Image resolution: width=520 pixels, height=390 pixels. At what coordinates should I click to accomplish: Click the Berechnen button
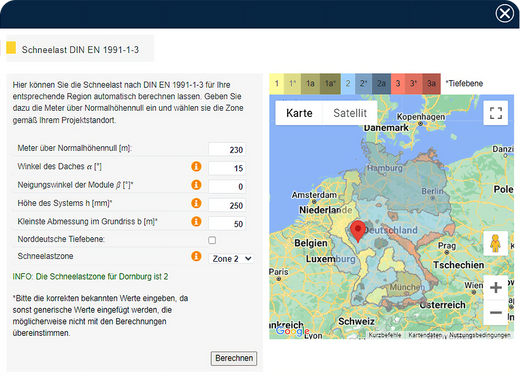coord(234,358)
